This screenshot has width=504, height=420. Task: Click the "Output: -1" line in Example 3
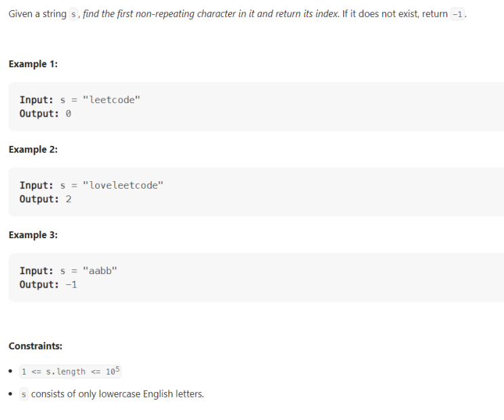pos(48,284)
